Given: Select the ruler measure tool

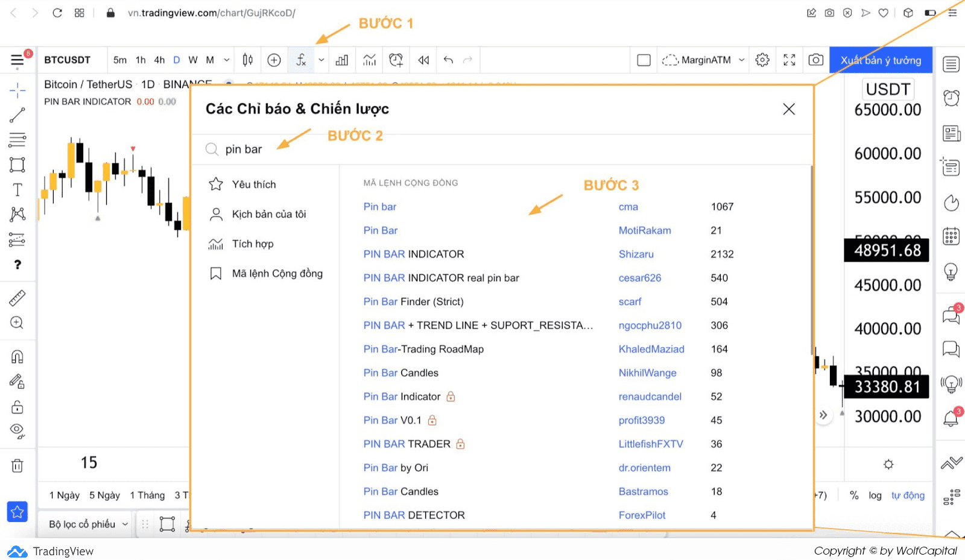Looking at the screenshot, I should (x=17, y=298).
